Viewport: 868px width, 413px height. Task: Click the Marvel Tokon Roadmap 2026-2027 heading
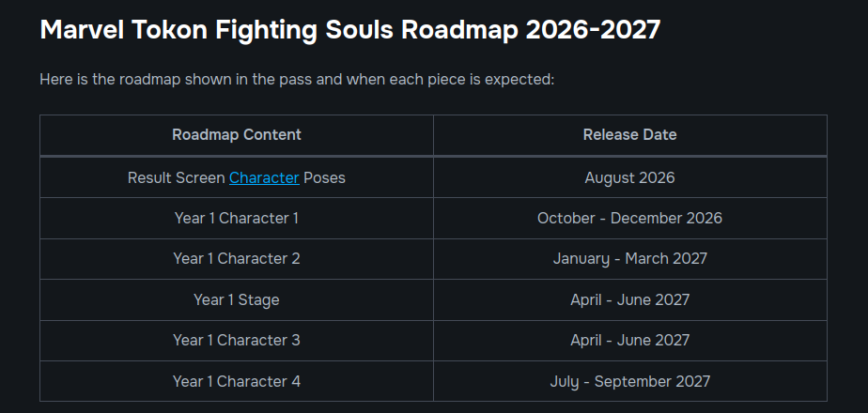[x=350, y=30]
